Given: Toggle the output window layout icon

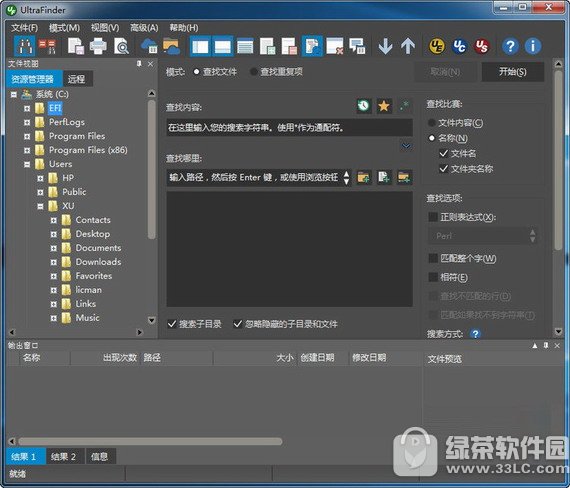Looking at the screenshot, I should tap(222, 46).
